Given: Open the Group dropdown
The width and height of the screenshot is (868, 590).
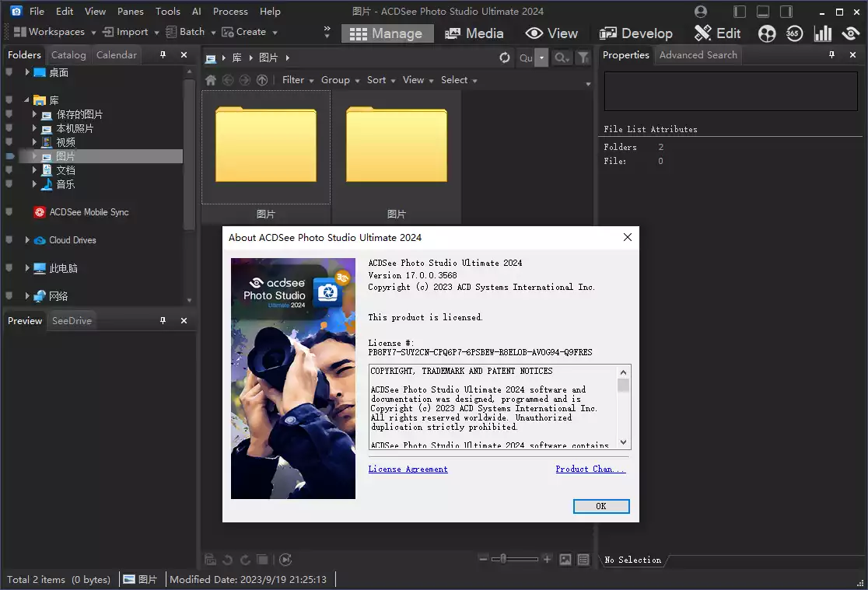Looking at the screenshot, I should 340,80.
